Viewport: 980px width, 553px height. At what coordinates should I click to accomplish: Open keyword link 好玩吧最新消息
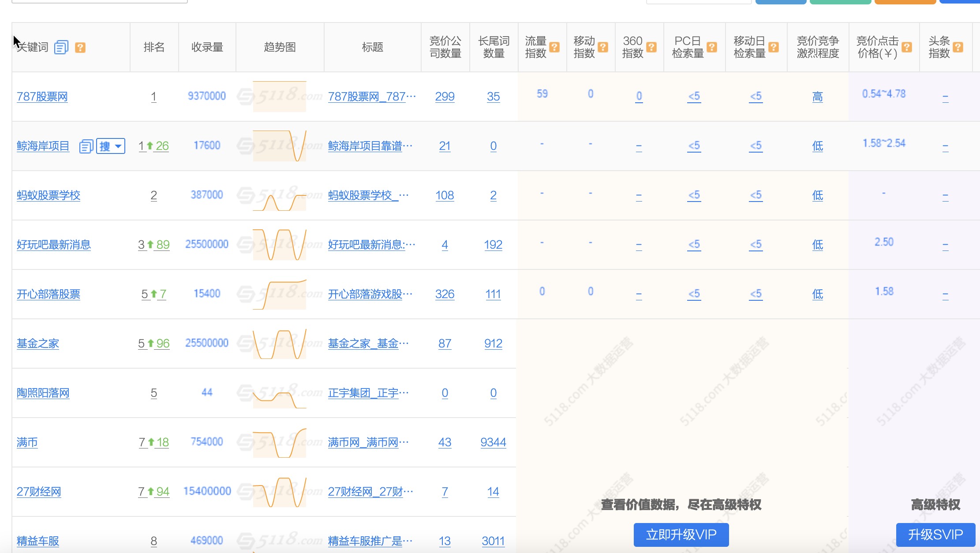click(x=54, y=245)
